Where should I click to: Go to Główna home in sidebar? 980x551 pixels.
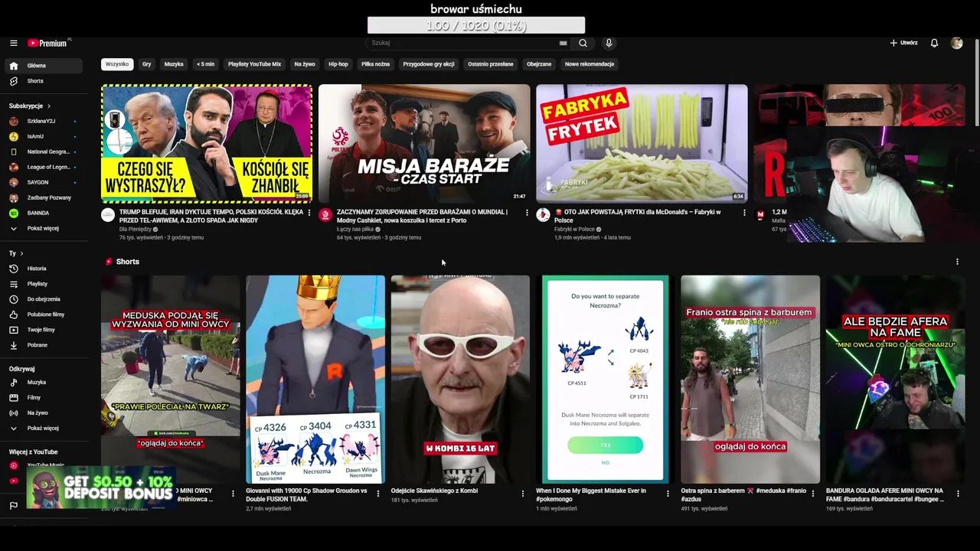pyautogui.click(x=43, y=66)
